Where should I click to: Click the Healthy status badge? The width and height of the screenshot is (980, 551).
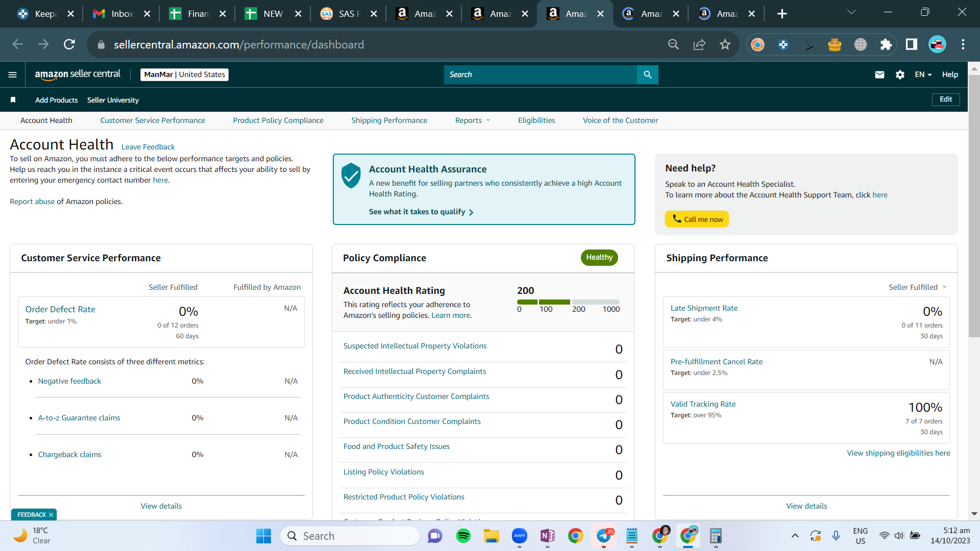tap(599, 258)
